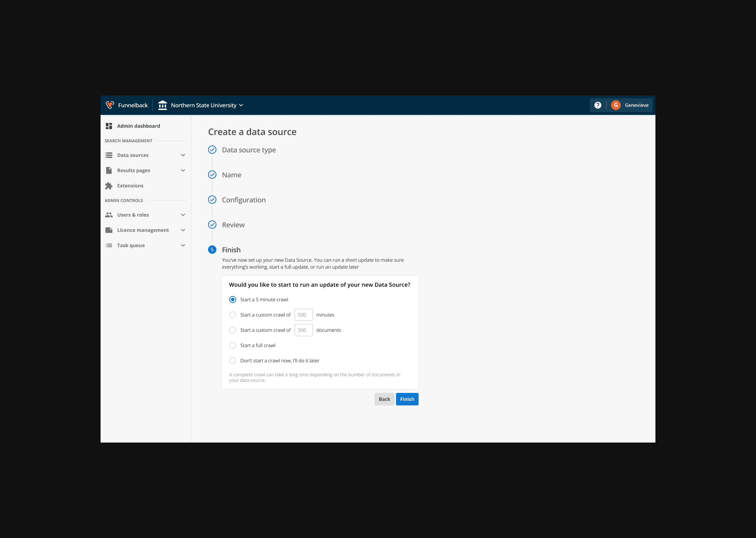Click the Name step checkmark icon
Viewport: 756px width, 538px height.
(212, 175)
